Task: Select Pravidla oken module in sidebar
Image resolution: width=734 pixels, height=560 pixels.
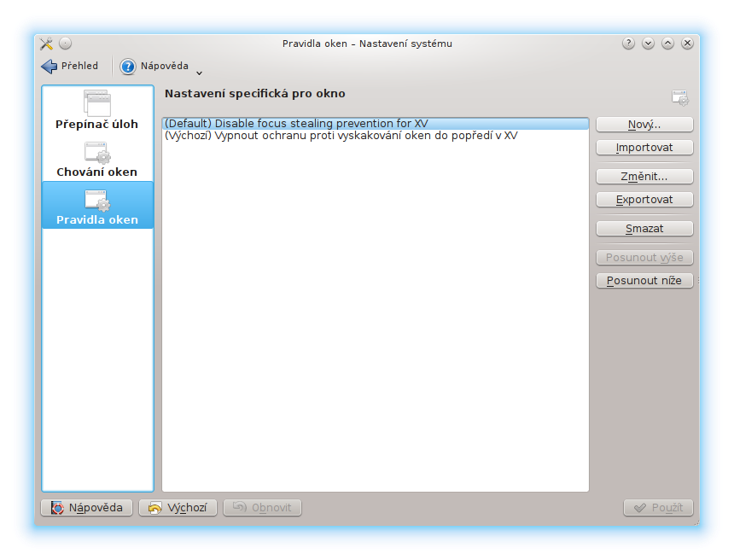Action: (x=97, y=206)
